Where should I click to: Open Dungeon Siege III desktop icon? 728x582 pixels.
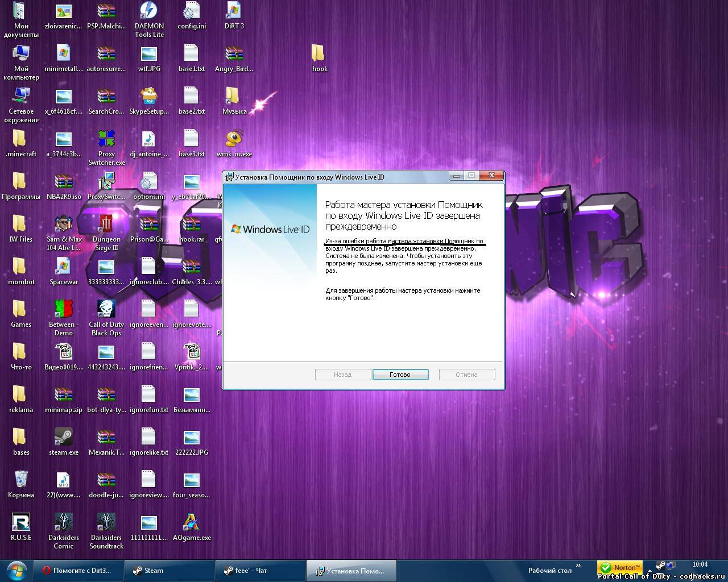(x=106, y=225)
